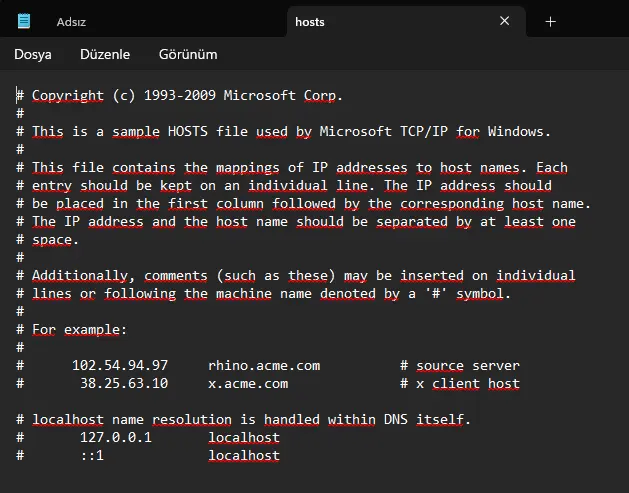The height and width of the screenshot is (493, 629).
Task: Click the comment '# source server'
Action: (460, 365)
